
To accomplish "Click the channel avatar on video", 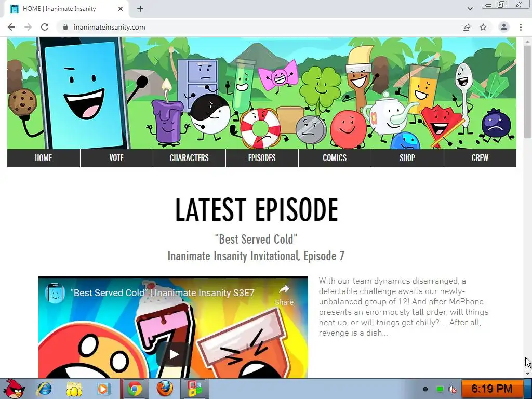I will click(55, 293).
